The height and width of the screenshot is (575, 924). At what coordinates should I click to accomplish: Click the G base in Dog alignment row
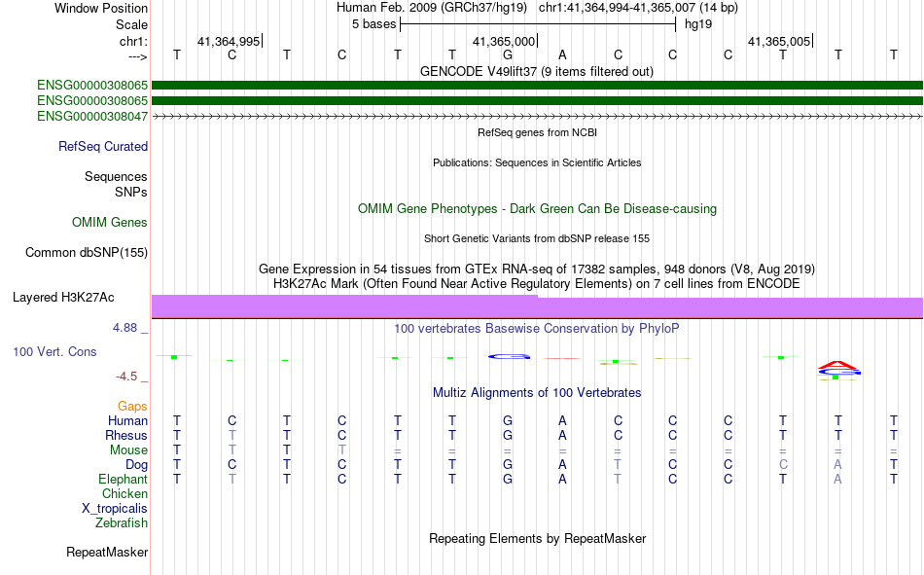[x=508, y=465]
